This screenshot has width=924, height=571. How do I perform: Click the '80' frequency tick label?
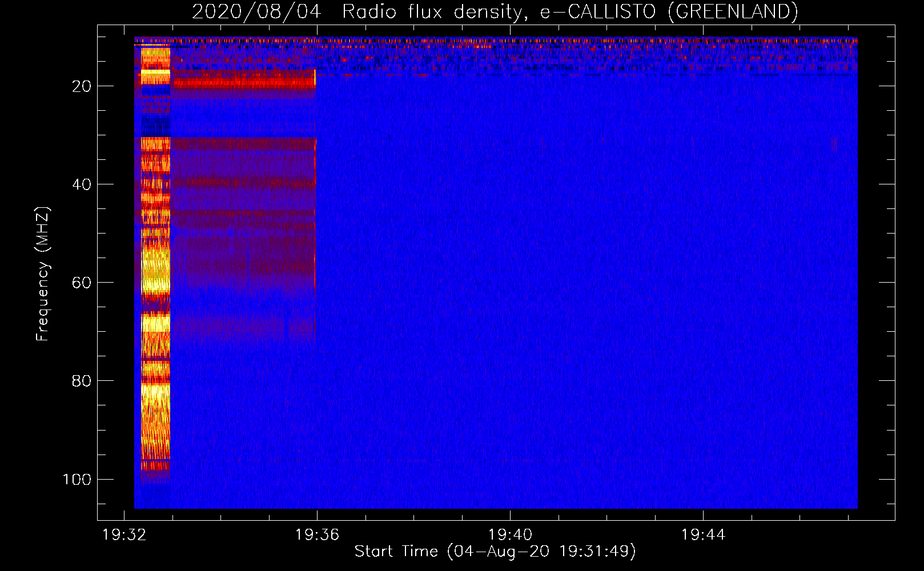82,381
